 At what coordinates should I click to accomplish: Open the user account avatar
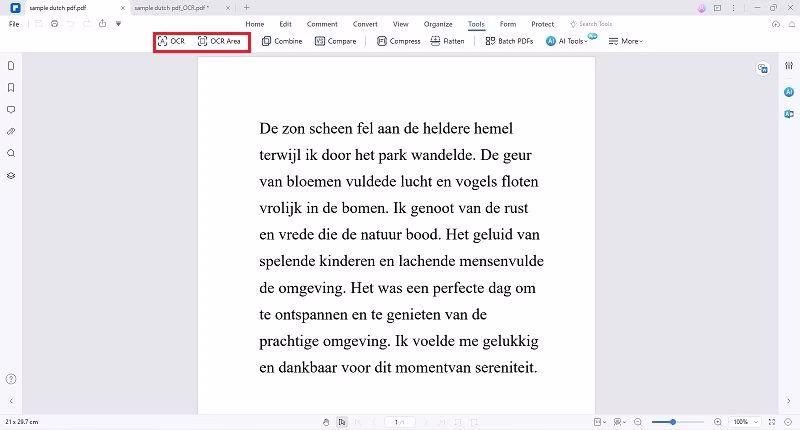click(x=702, y=8)
